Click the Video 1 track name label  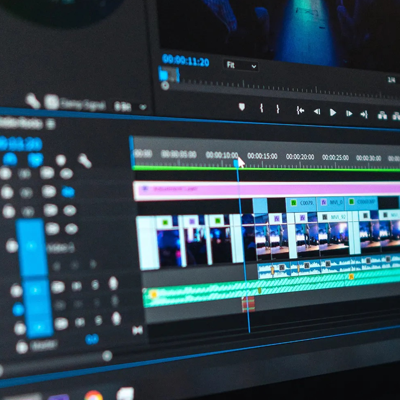(60, 248)
